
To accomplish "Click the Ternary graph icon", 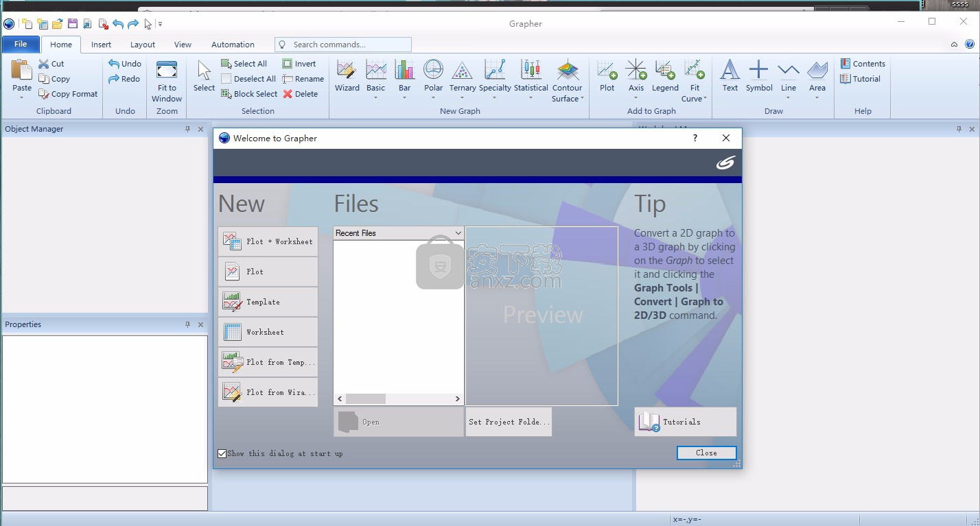I will tap(463, 70).
